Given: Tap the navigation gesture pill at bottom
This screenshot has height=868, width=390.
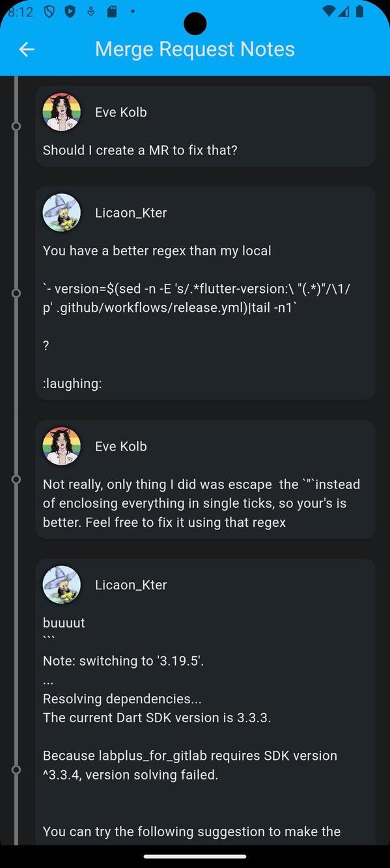Looking at the screenshot, I should click(195, 856).
